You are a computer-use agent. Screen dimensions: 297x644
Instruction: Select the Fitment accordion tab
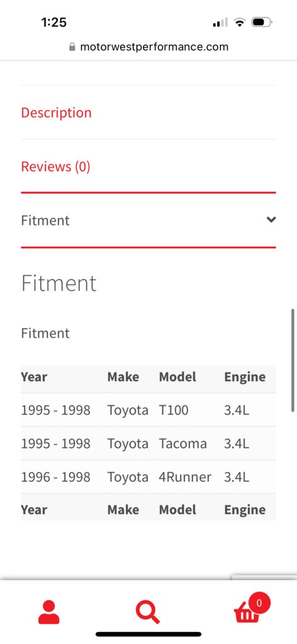[x=148, y=220]
